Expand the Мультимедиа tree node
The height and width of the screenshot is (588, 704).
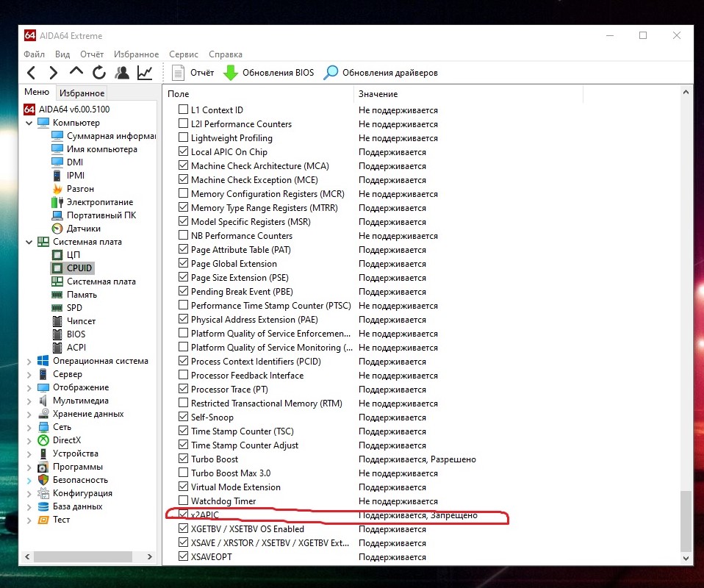[29, 401]
